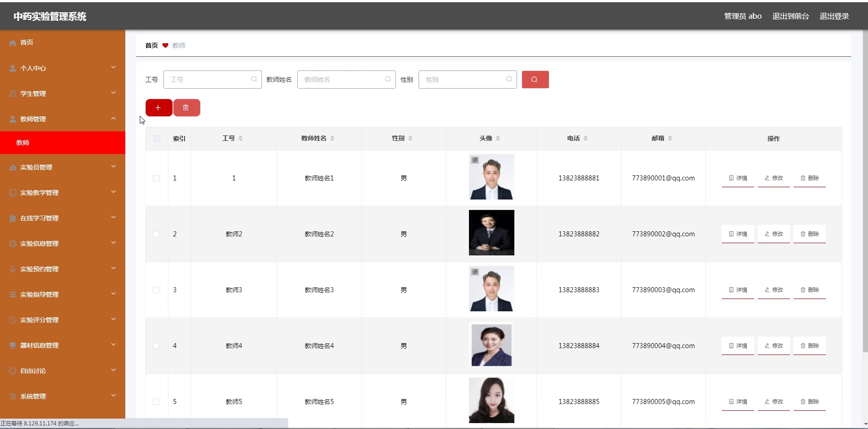Focus the 教师姓名 search input
The width and height of the screenshot is (868, 429).
pyautogui.click(x=346, y=80)
